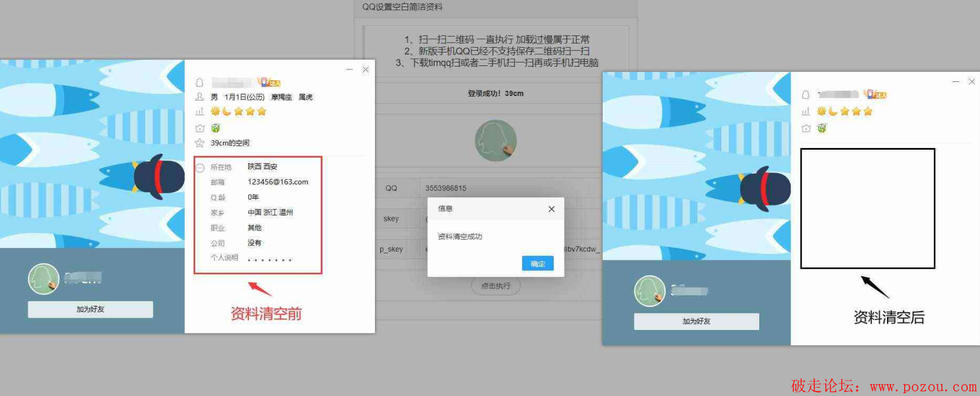Image resolution: width=980 pixels, height=396 pixels.
Task: Click the QQ penguin icon in left card
Action: pos(200,82)
